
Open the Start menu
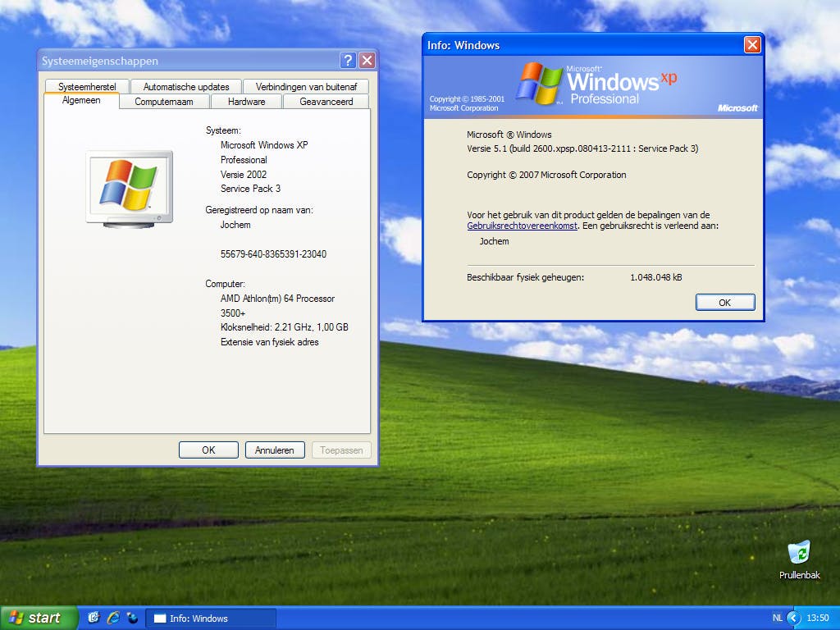click(x=38, y=618)
